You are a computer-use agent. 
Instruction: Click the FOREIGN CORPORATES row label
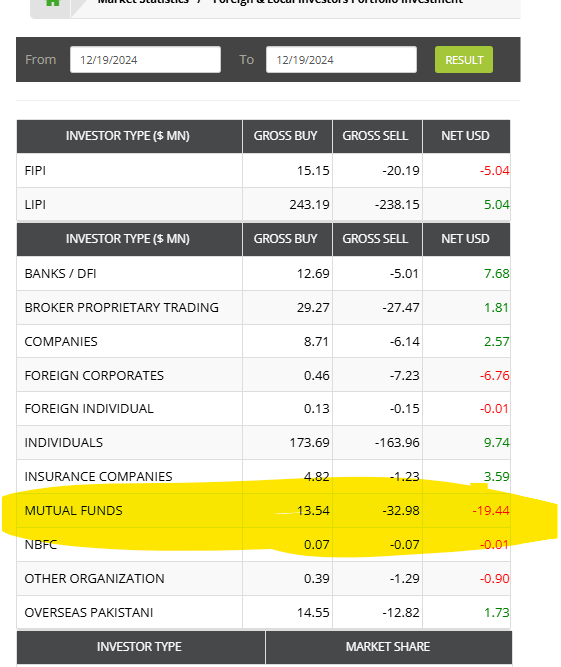pyautogui.click(x=94, y=376)
